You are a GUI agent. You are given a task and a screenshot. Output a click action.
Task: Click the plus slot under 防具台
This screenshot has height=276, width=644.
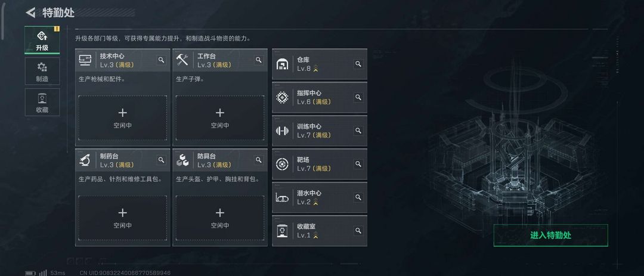220,218
